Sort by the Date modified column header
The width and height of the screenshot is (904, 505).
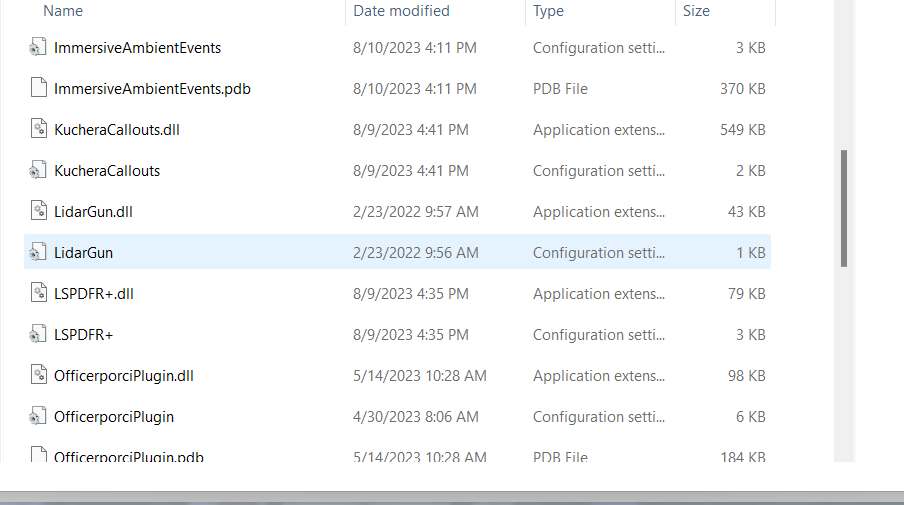coord(401,11)
